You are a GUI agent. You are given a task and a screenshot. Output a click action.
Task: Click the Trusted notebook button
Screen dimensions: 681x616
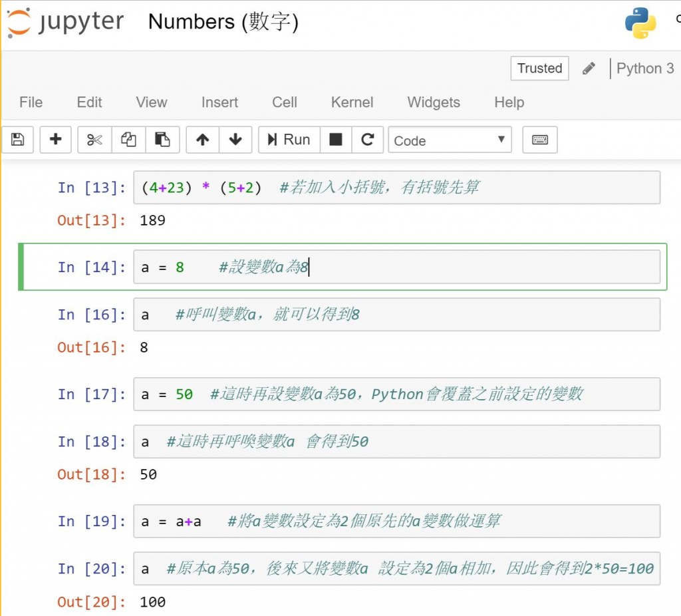coord(539,69)
